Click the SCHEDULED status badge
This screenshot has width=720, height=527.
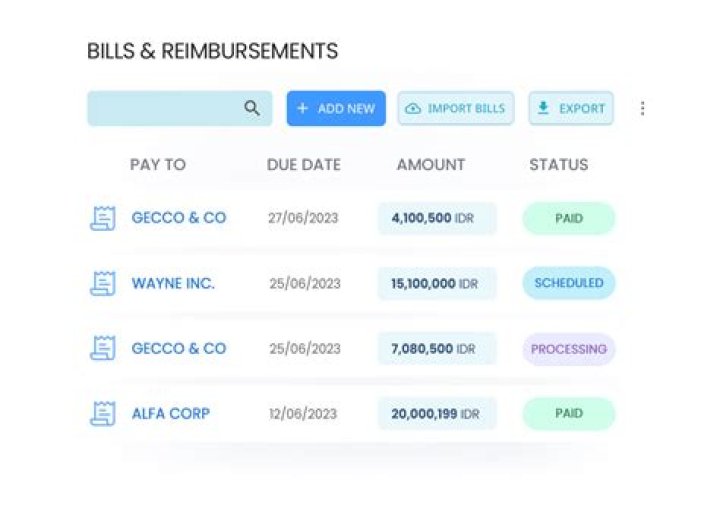pyautogui.click(x=569, y=283)
